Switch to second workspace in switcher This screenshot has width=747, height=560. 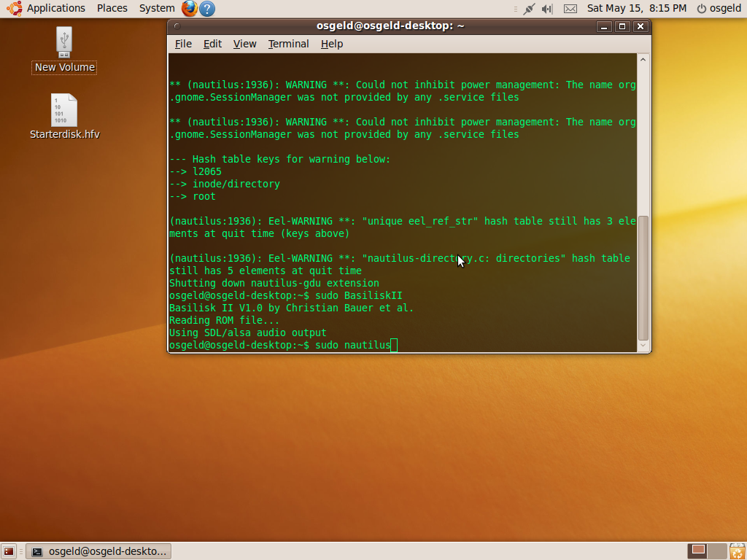point(717,551)
